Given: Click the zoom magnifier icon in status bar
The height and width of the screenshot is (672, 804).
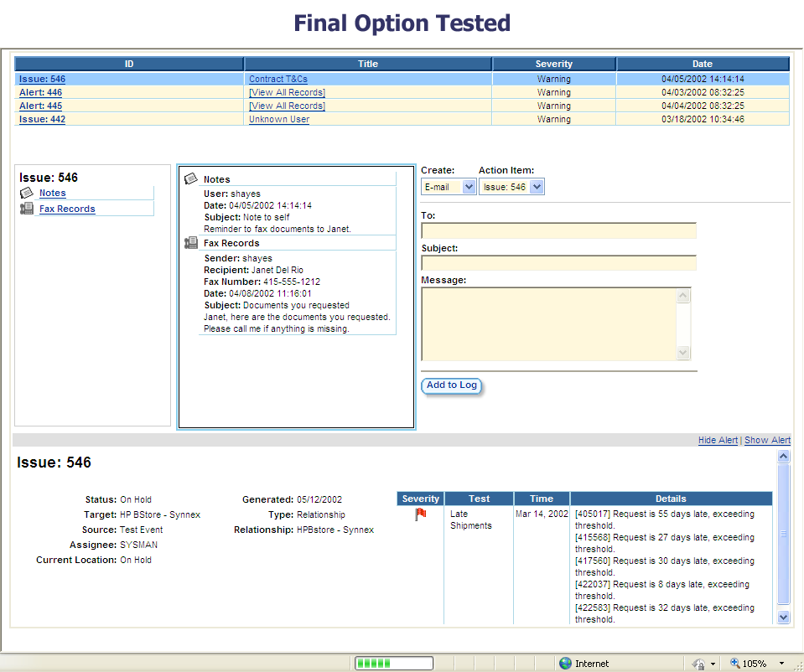Looking at the screenshot, I should pos(734,663).
